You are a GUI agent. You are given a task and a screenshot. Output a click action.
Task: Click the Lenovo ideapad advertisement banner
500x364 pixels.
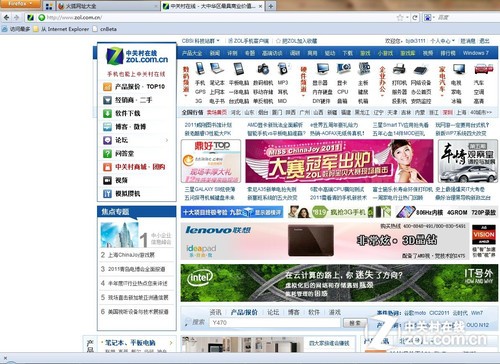tap(325, 241)
